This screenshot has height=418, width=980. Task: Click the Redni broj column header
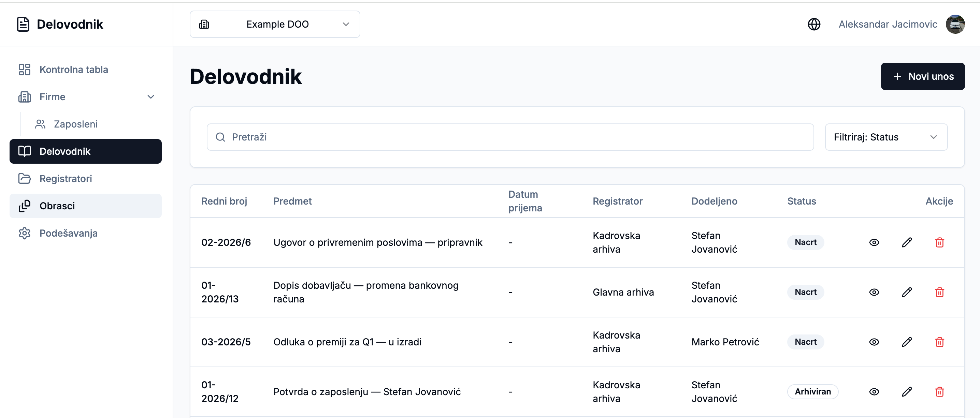pos(224,201)
